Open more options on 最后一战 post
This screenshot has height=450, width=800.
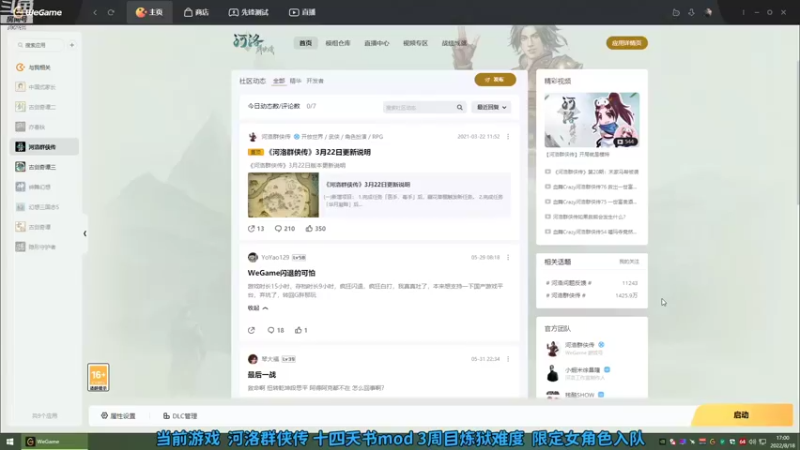point(508,359)
